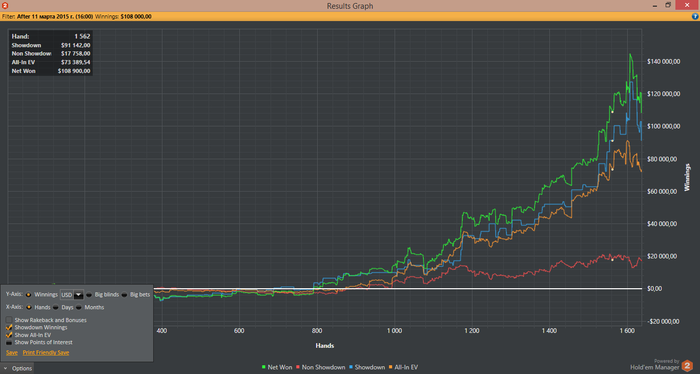Select the Big blinds Y-axis option

point(89,295)
